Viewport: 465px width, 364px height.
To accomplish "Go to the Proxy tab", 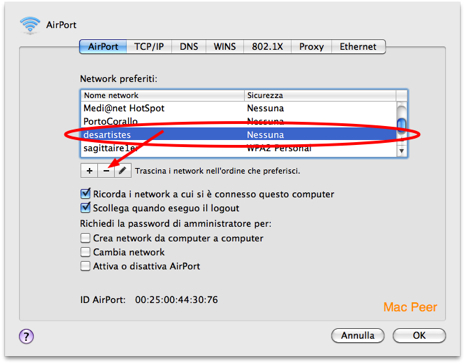I will coord(311,47).
